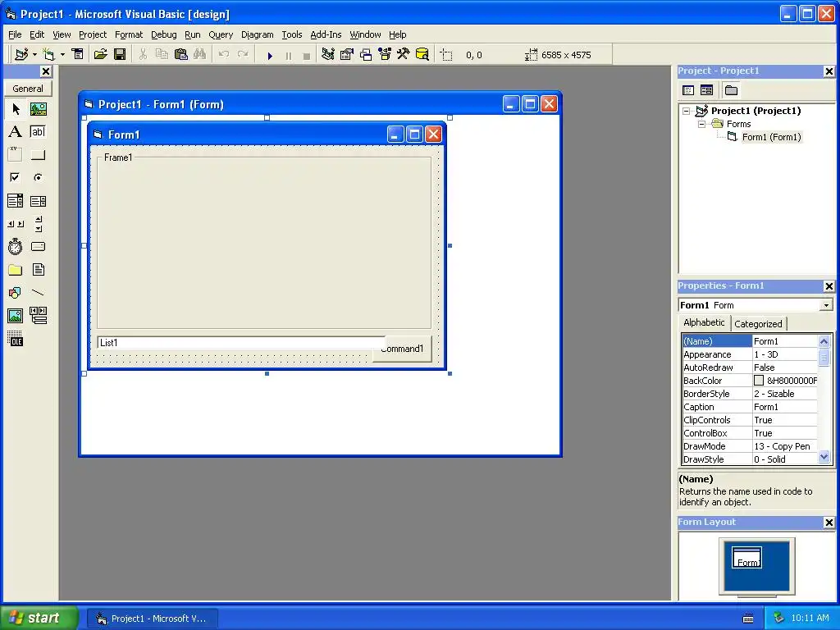The width and height of the screenshot is (840, 630).
Task: Click Project1 - Microsoft V... taskbar button
Action: tap(152, 619)
